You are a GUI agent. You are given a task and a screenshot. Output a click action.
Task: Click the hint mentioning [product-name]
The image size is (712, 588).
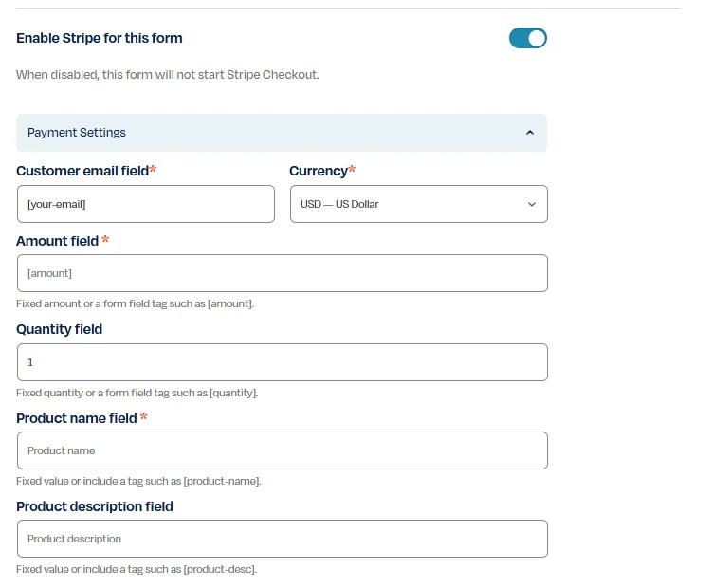coord(138,481)
